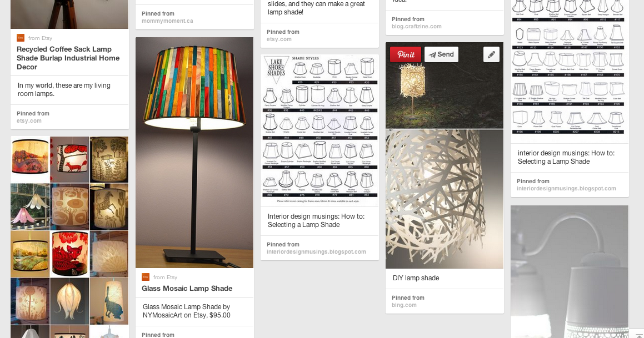Click the Etsy icon above Recycled Coffee Sack
The width and height of the screenshot is (644, 338).
coord(21,38)
